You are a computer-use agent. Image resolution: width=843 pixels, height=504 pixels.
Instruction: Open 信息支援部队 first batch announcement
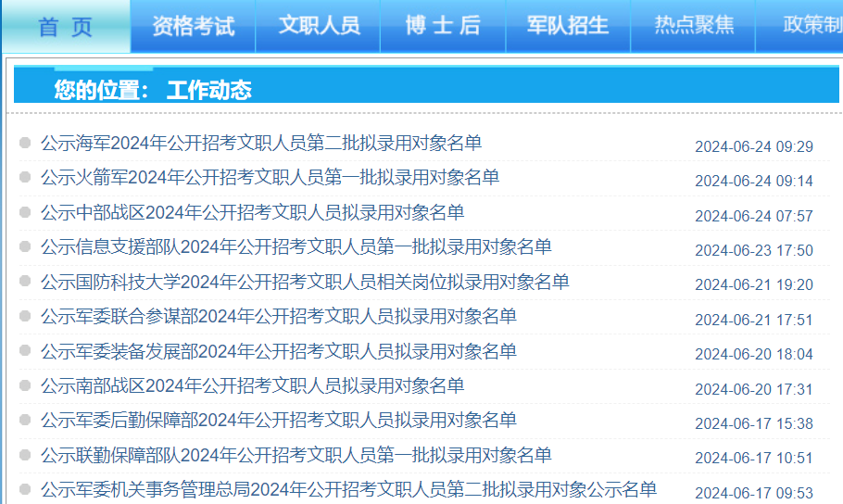(x=296, y=247)
